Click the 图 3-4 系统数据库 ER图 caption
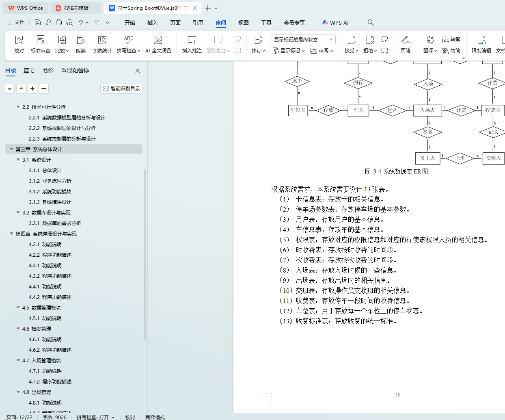505x420 pixels. point(396,171)
